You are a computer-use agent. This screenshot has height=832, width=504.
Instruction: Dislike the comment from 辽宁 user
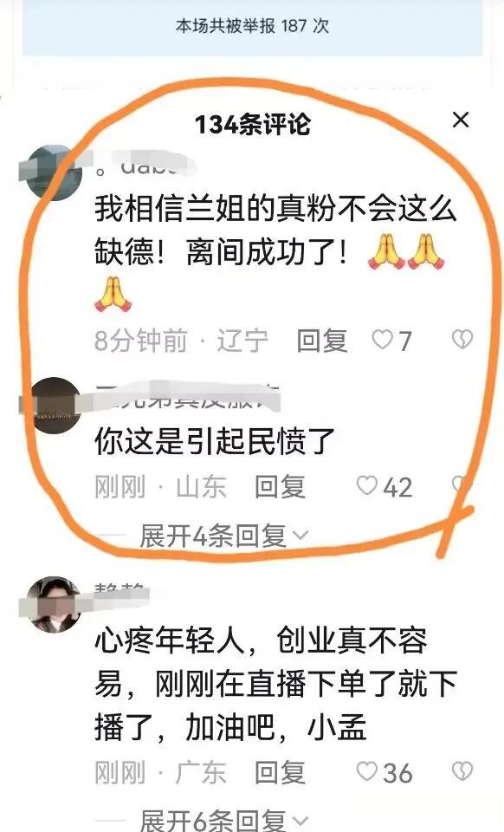click(x=462, y=340)
